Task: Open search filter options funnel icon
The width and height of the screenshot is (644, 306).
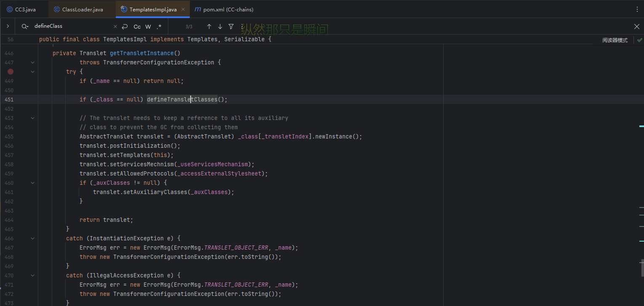Action: [231, 27]
